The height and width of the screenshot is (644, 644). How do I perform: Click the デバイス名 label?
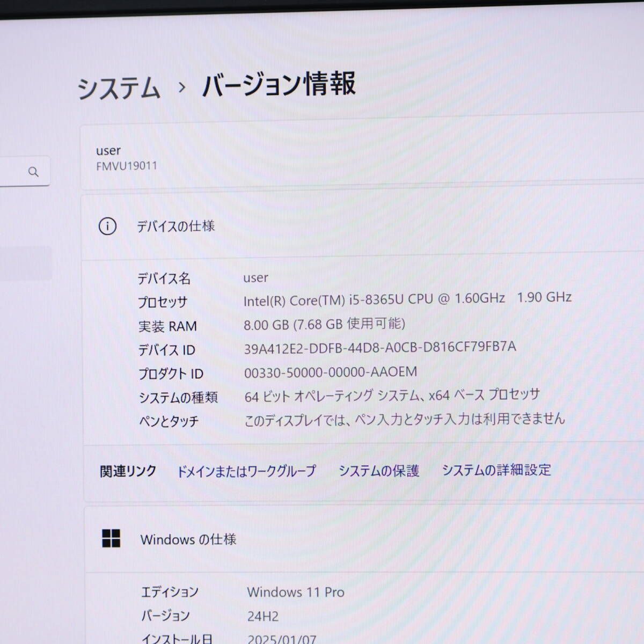[x=164, y=278]
